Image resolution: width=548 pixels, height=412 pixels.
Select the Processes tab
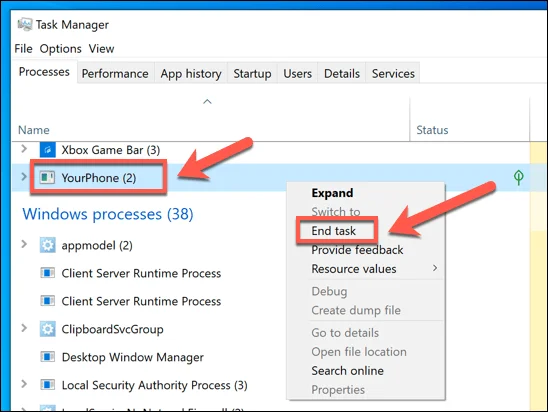[44, 72]
